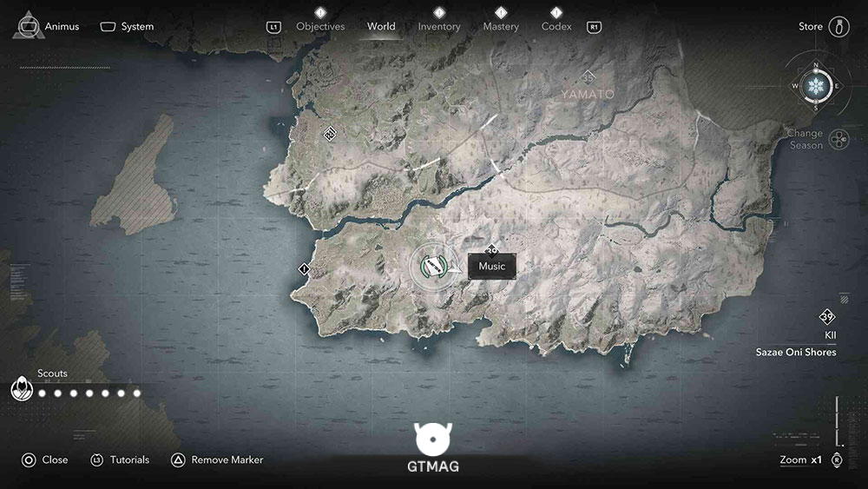Click the R stick zoom icon
The width and height of the screenshot is (868, 489).
click(x=837, y=459)
